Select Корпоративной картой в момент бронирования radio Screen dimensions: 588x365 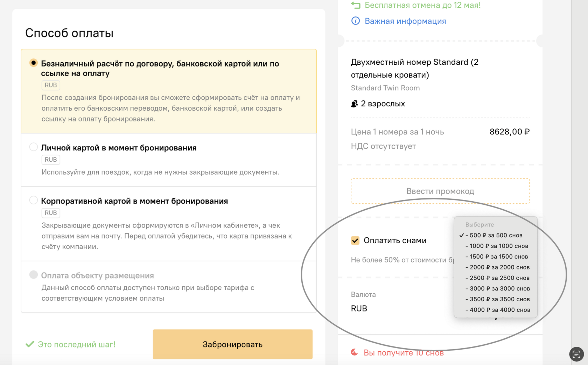[x=33, y=200]
